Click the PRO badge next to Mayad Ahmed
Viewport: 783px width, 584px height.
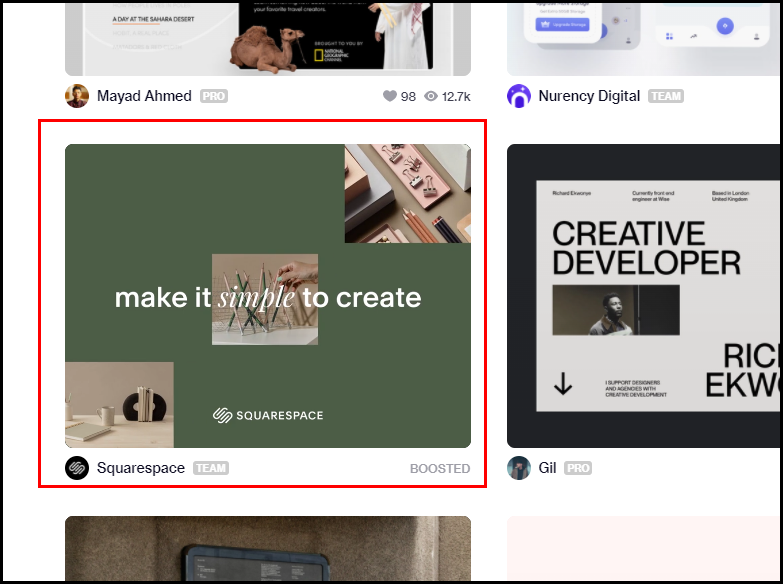214,96
